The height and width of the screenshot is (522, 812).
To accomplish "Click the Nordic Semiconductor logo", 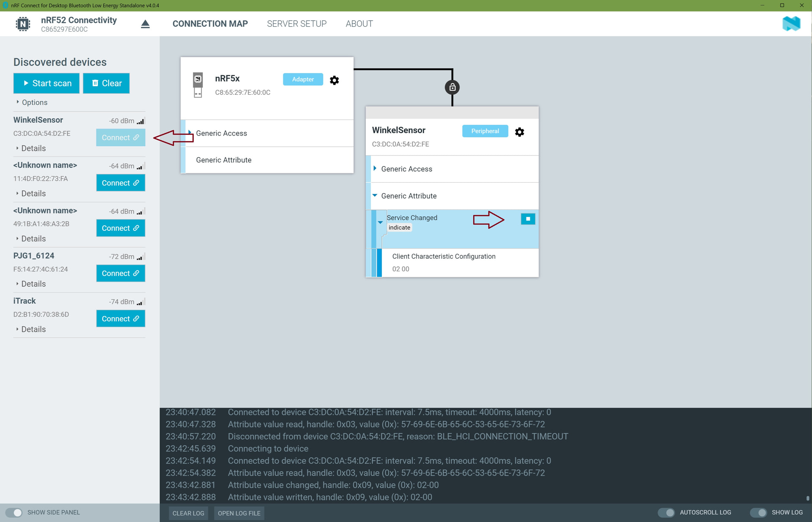I will [x=791, y=24].
